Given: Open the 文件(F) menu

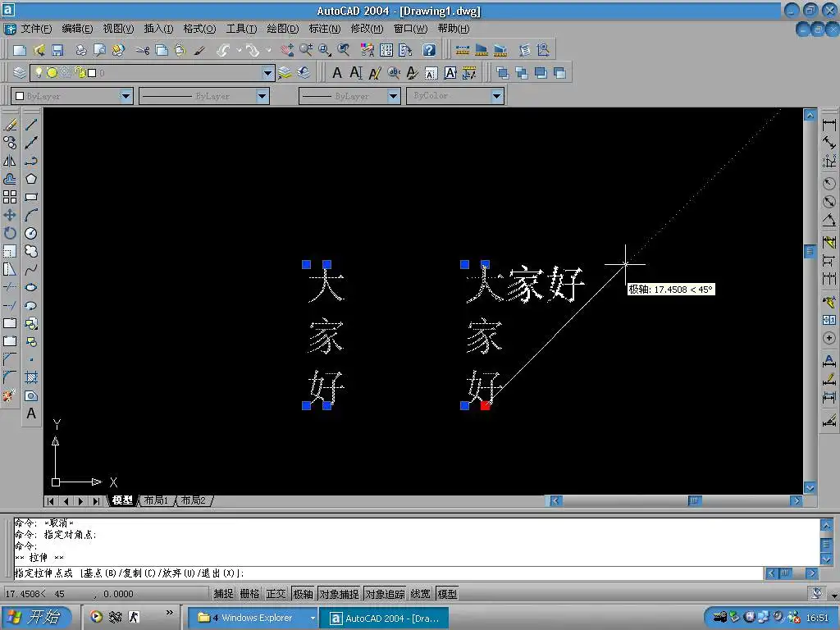Looking at the screenshot, I should click(36, 29).
